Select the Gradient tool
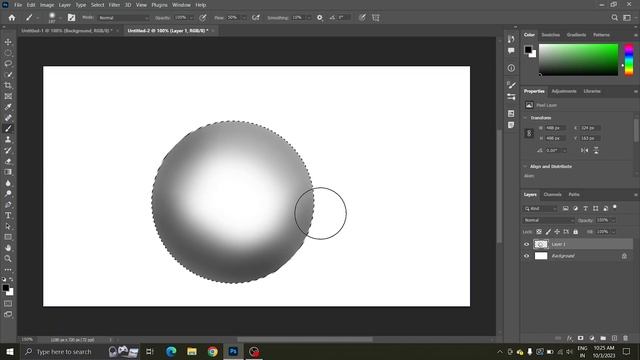This screenshot has width=640, height=360. tap(8, 172)
